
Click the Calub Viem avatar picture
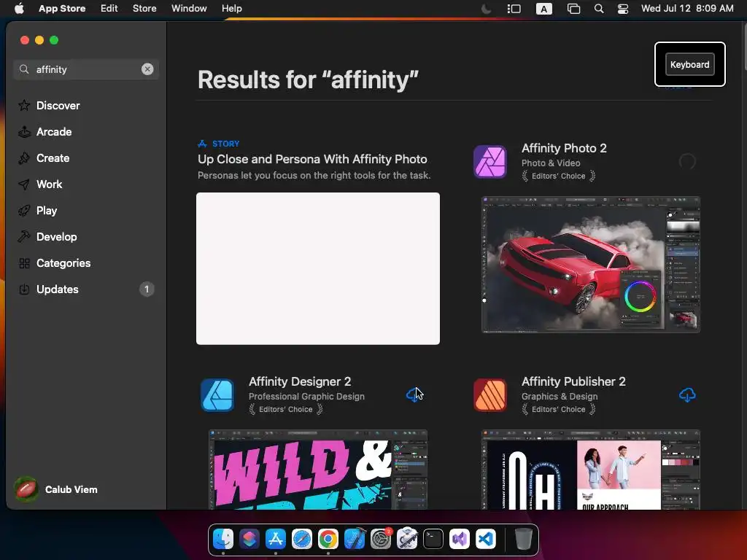pyautogui.click(x=26, y=489)
